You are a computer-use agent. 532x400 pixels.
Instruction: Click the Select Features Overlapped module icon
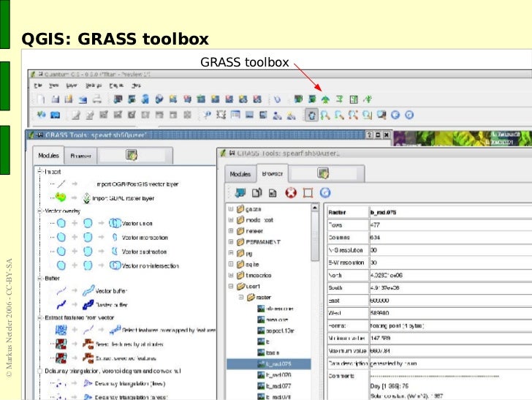pyautogui.click(x=115, y=330)
